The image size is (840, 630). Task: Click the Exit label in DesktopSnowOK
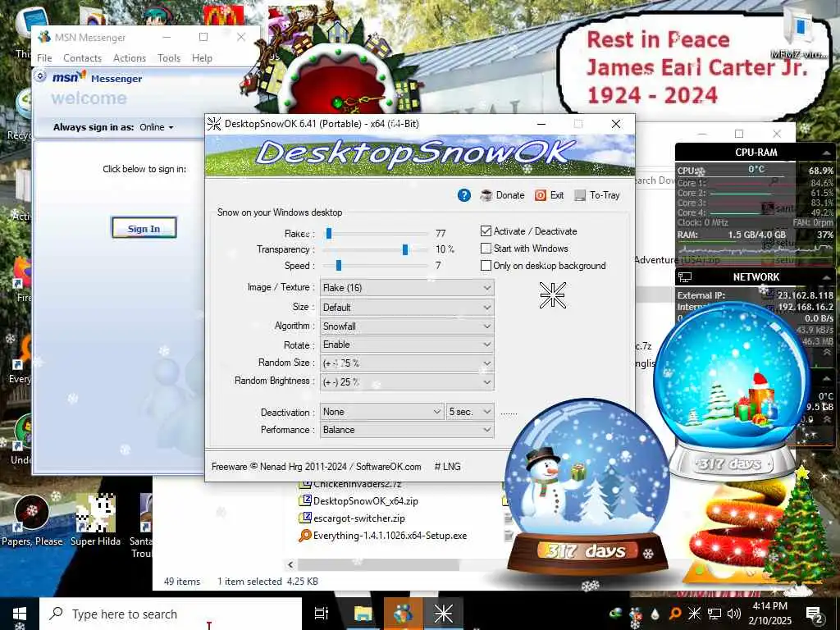(557, 195)
